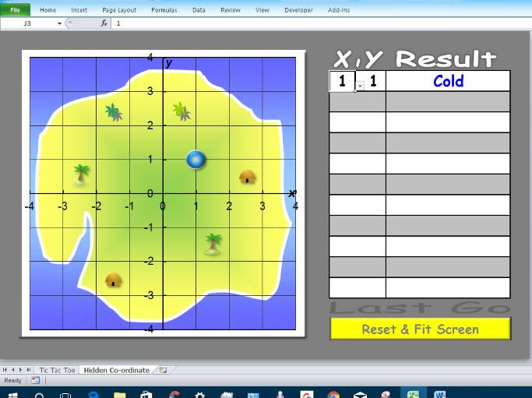Viewport: 532px width, 398px height.
Task: Go to previous sheet with navigation arrow
Action: pyautogui.click(x=13, y=370)
